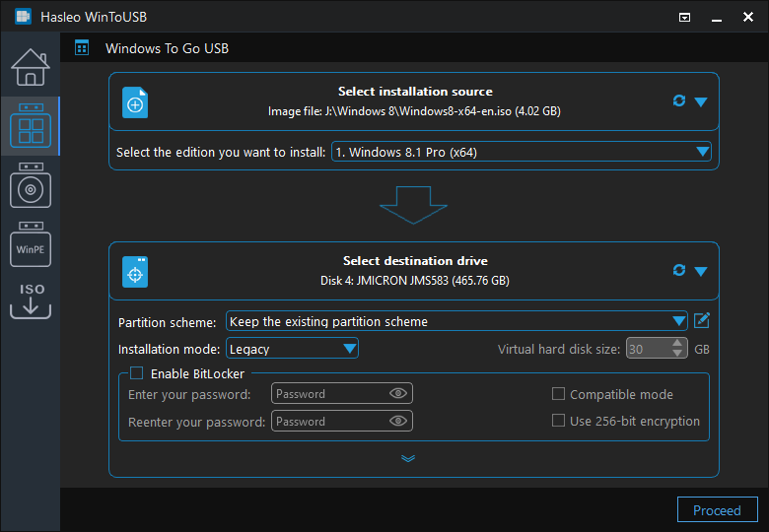This screenshot has width=769, height=532.
Task: Show password in first password field
Action: pos(398,393)
